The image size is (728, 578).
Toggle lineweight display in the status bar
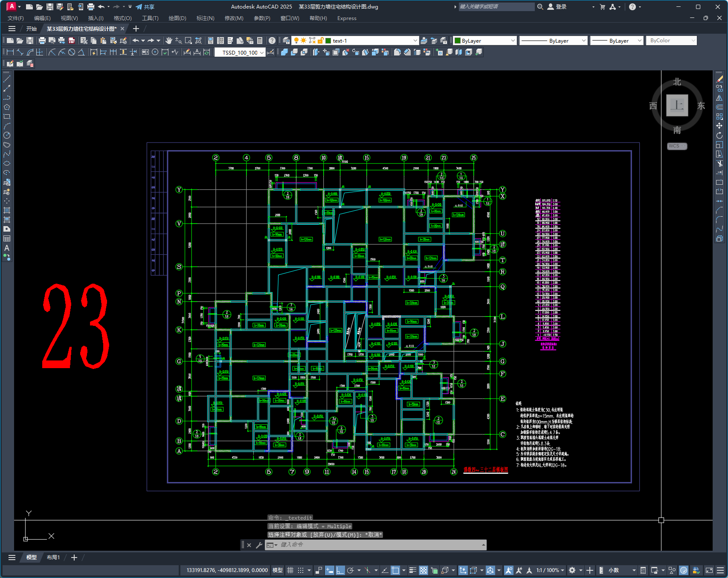[x=413, y=570]
